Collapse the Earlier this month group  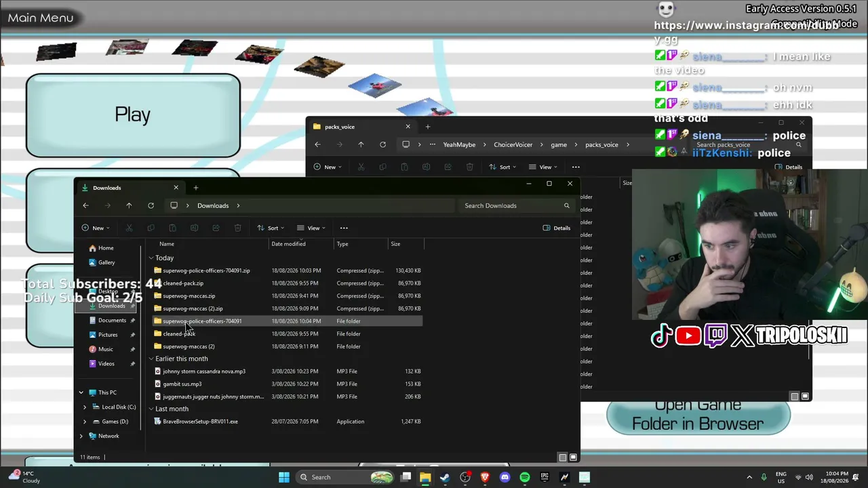click(x=151, y=359)
